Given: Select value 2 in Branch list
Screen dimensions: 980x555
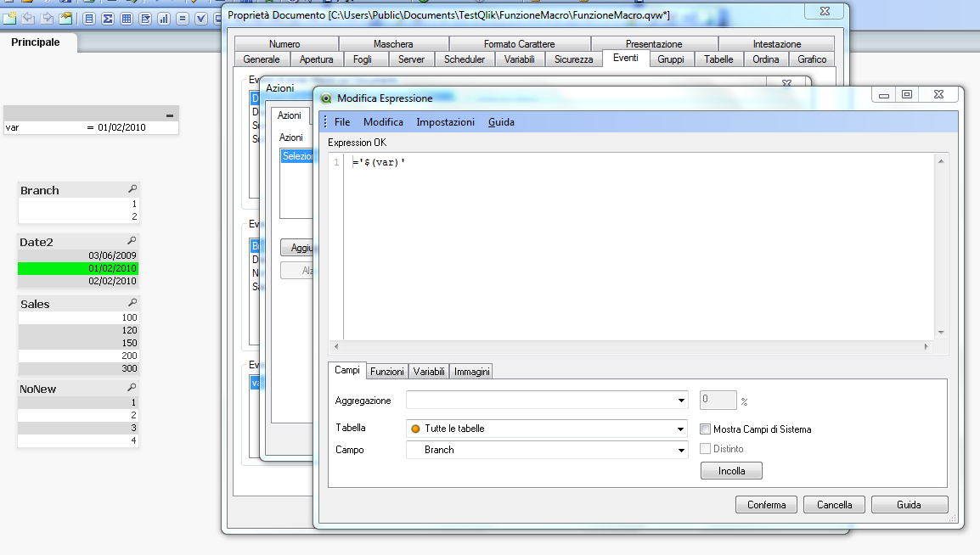Looking at the screenshot, I should [78, 216].
